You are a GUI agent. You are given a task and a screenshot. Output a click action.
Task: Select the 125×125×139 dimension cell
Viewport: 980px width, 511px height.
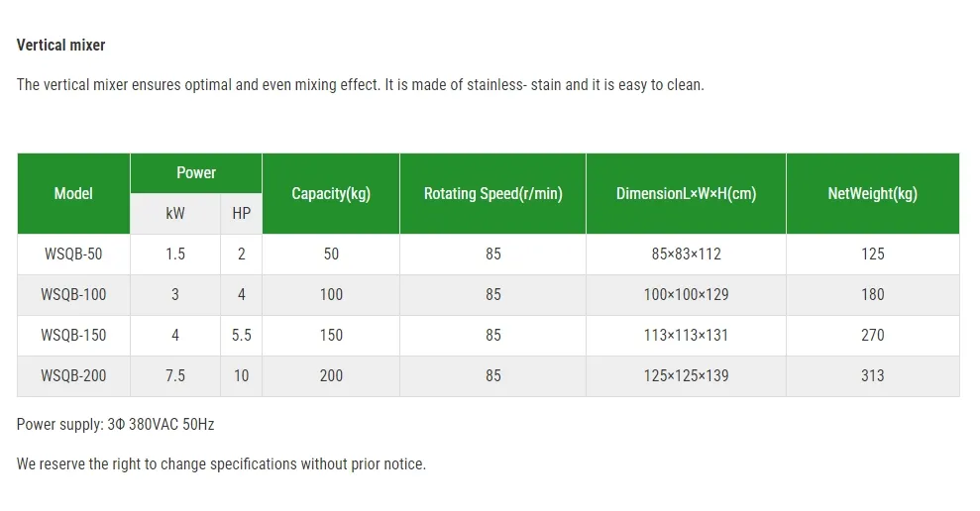tap(686, 376)
